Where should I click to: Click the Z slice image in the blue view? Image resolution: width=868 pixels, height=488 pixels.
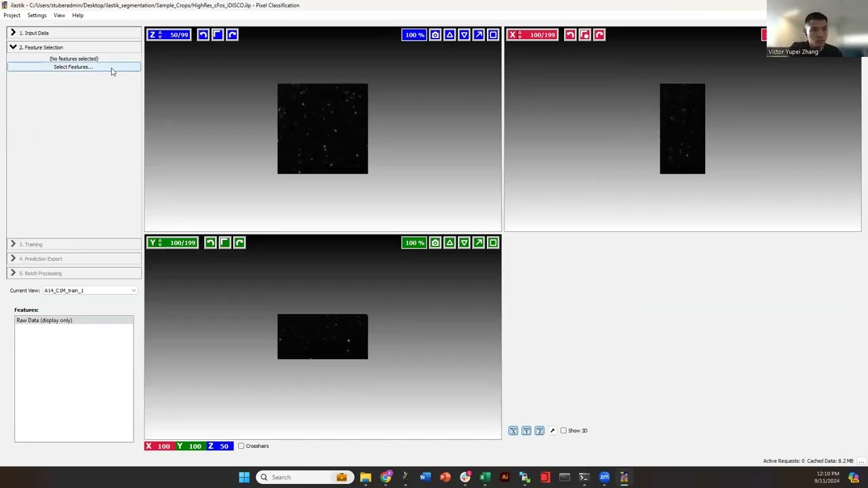pos(323,129)
